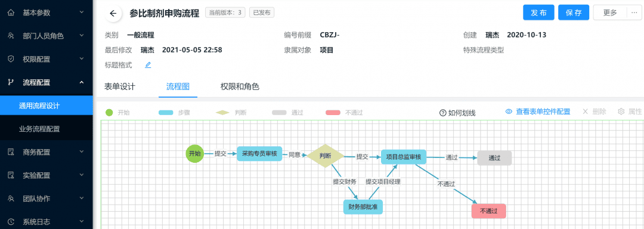Image resolution: width=644 pixels, height=229 pixels.
Task: Pick the green 开始 legend circle
Action: pos(109,113)
